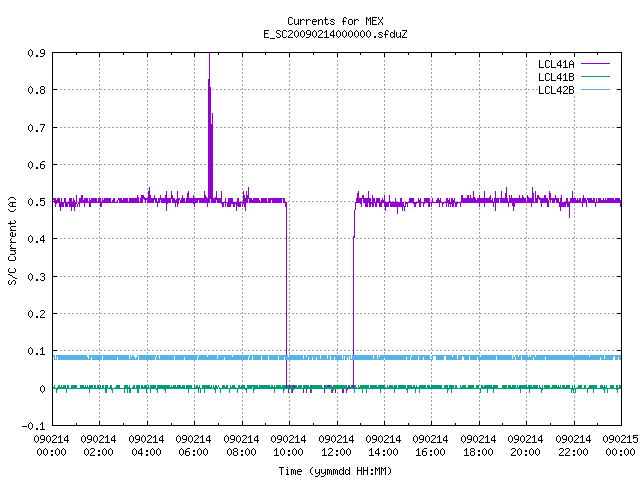Click the LCL41A legend label
640x480 pixels.
tap(556, 64)
